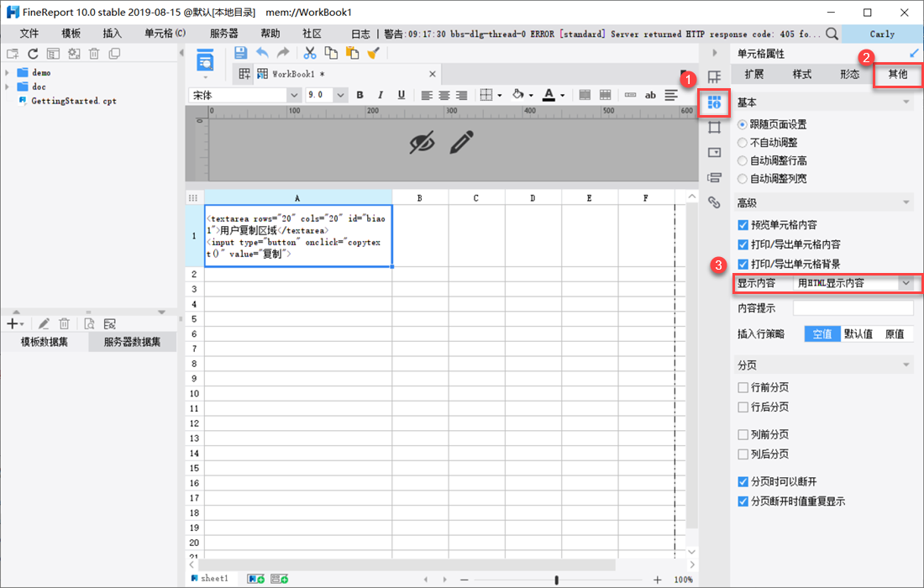Toggle bold formatting

(x=360, y=95)
